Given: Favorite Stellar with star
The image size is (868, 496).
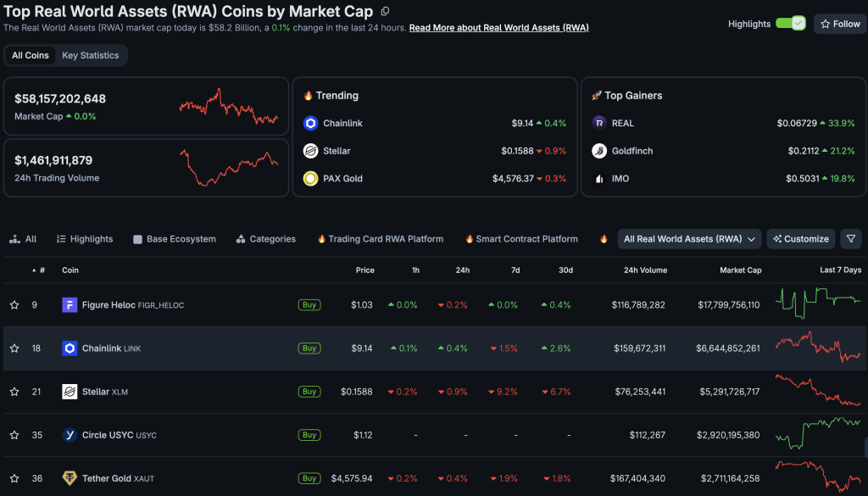Looking at the screenshot, I should point(15,392).
